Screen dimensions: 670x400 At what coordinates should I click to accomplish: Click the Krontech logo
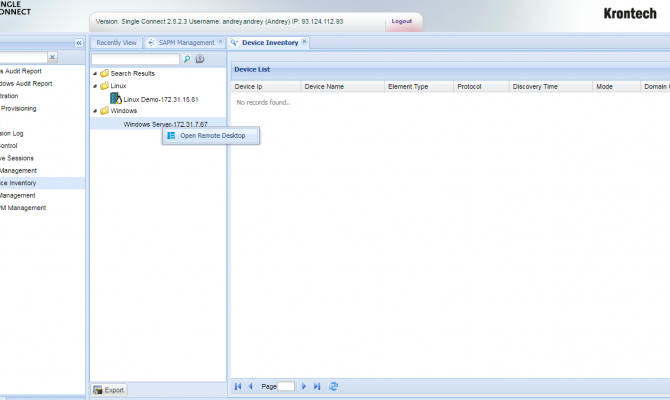click(x=630, y=13)
